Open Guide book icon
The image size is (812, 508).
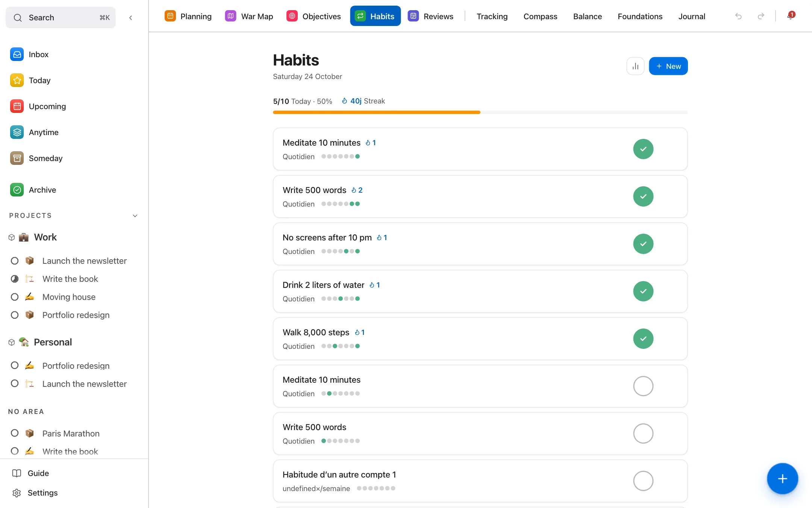click(x=17, y=473)
